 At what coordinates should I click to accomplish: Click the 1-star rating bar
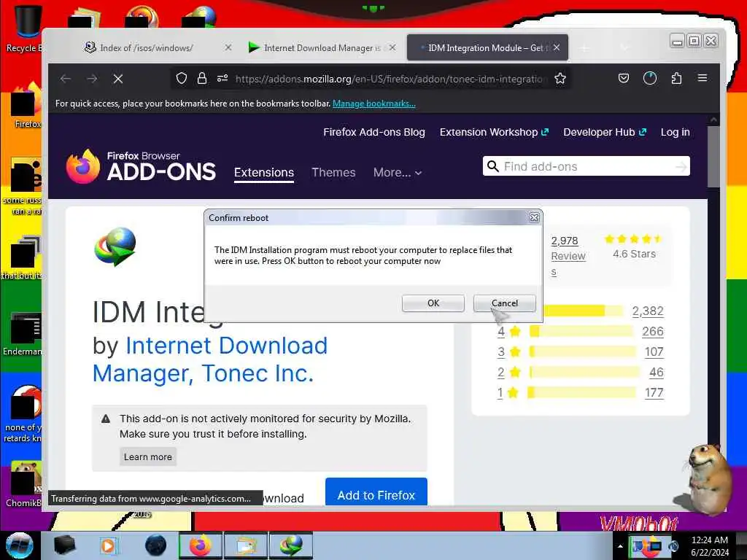point(582,393)
